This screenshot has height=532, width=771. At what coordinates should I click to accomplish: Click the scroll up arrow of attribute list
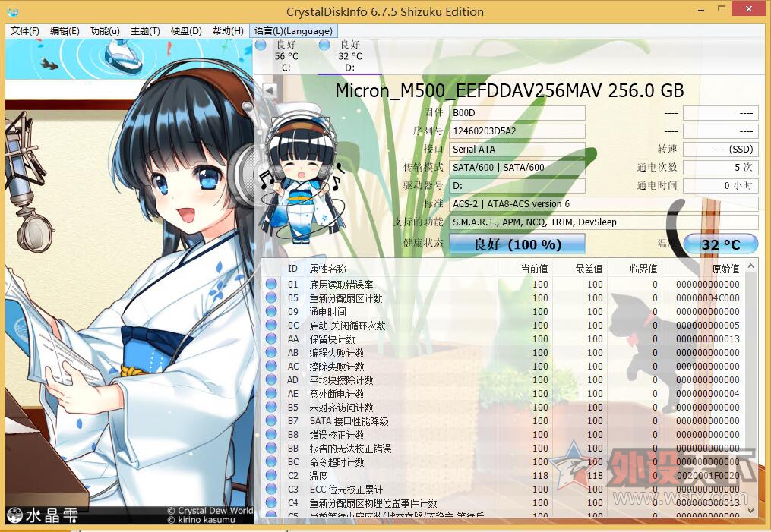[x=750, y=266]
